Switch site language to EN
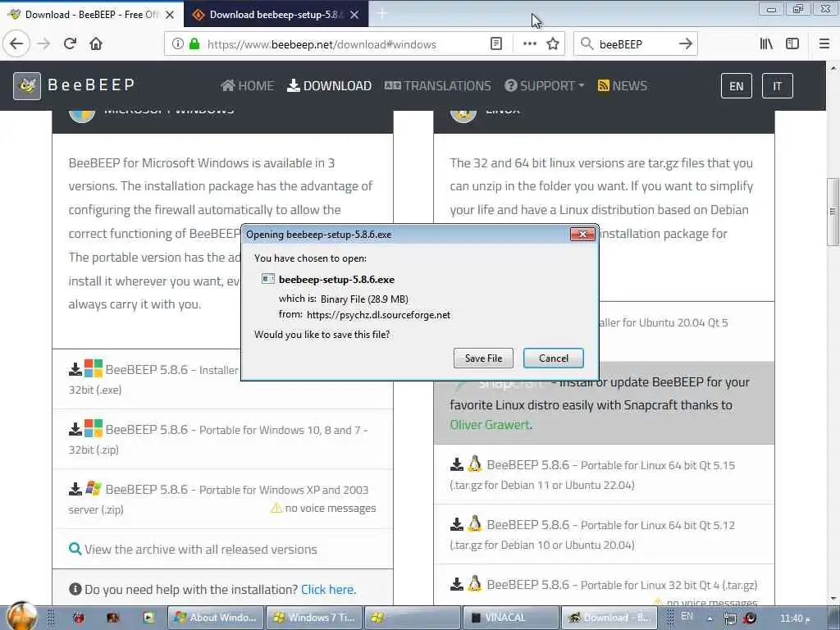Image resolution: width=840 pixels, height=630 pixels. [736, 85]
